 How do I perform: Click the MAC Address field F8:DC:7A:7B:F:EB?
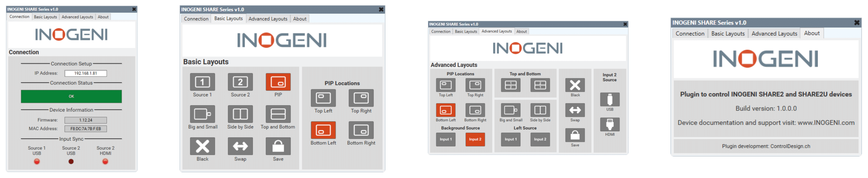pos(85,129)
